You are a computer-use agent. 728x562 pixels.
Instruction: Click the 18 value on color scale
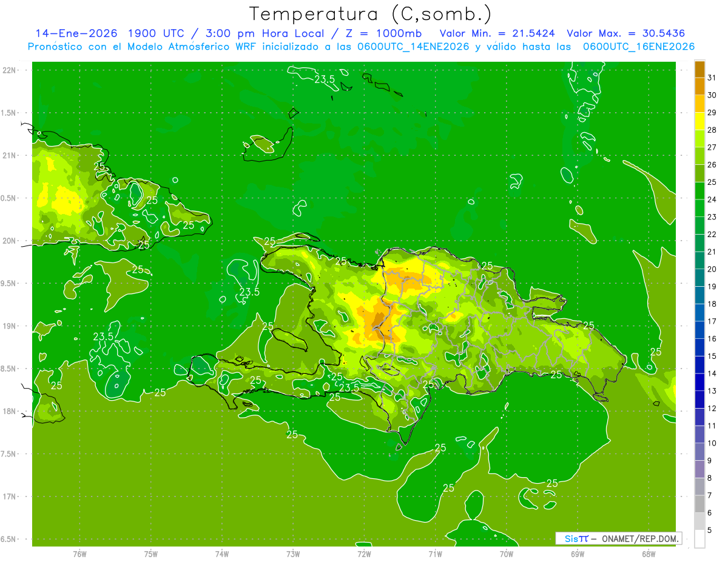[x=712, y=304]
